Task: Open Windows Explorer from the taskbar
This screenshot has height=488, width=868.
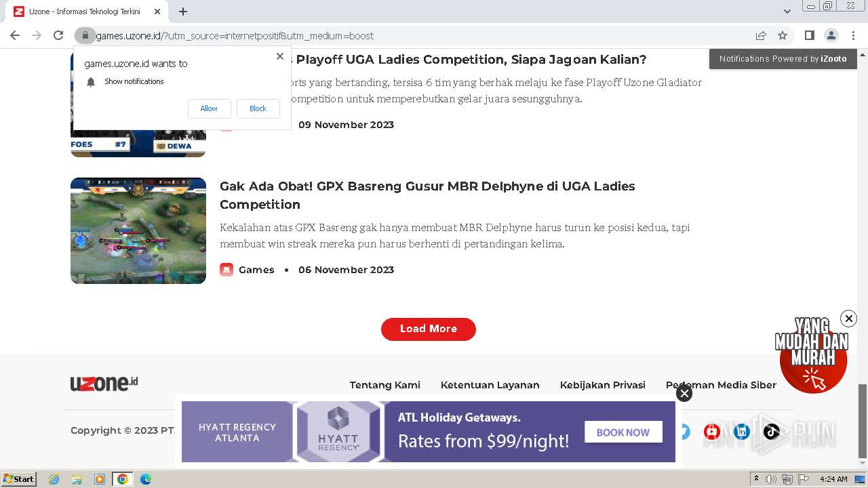Action: [77, 479]
